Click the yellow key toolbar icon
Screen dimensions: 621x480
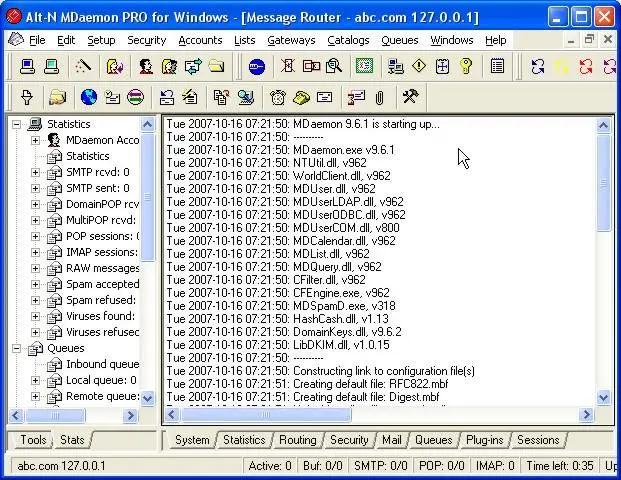coord(466,66)
